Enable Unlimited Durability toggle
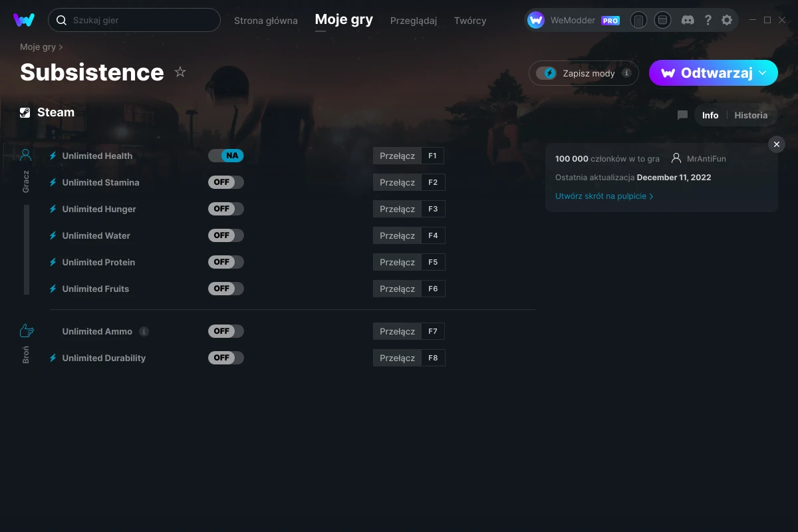The image size is (798, 532). coord(226,358)
